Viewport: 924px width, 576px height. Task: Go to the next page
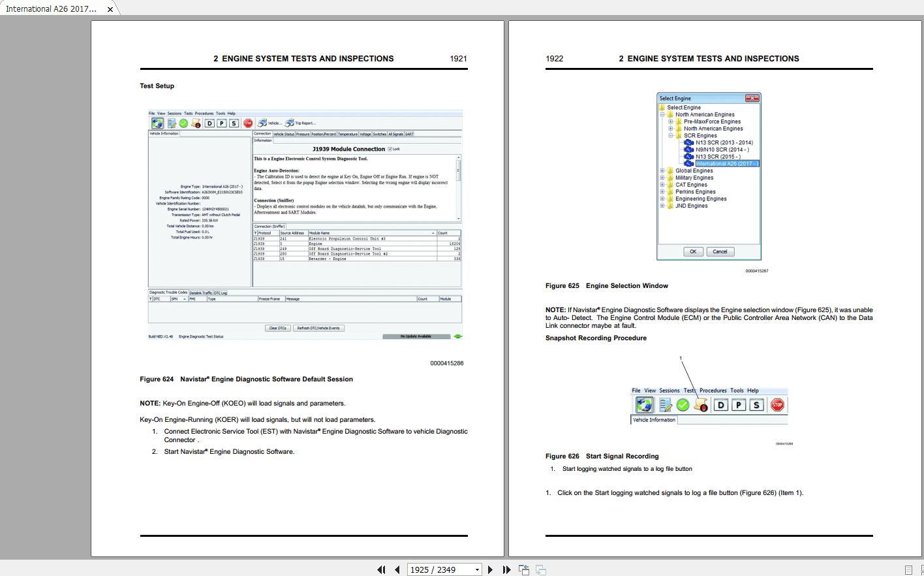[490, 569]
